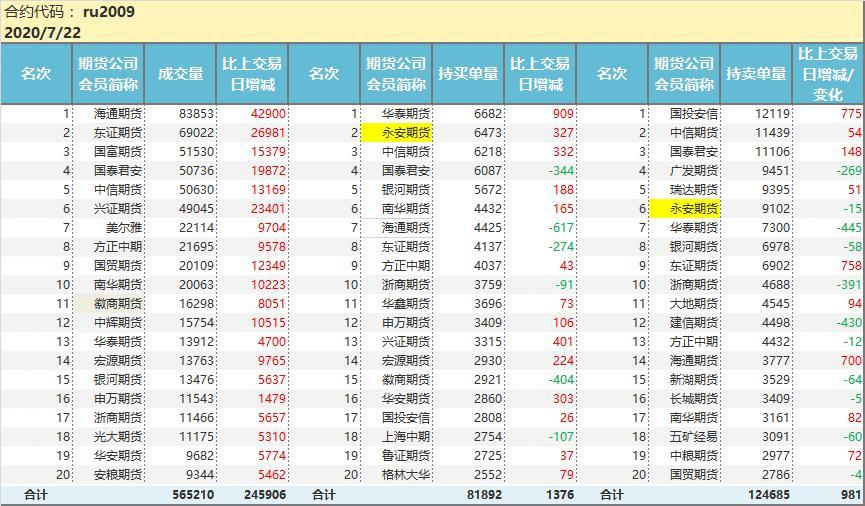865x506 pixels.
Task: Click 中辉期货 company name
Action: pyautogui.click(x=118, y=322)
